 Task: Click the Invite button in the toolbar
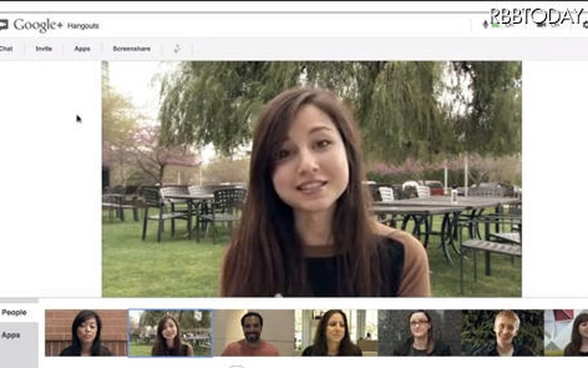(x=44, y=49)
